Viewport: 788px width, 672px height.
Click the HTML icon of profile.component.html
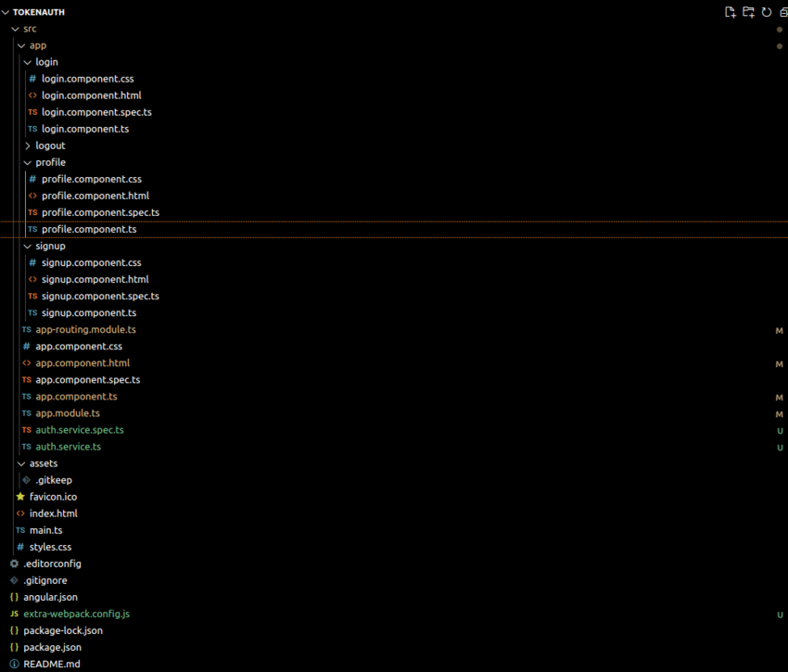click(x=32, y=196)
